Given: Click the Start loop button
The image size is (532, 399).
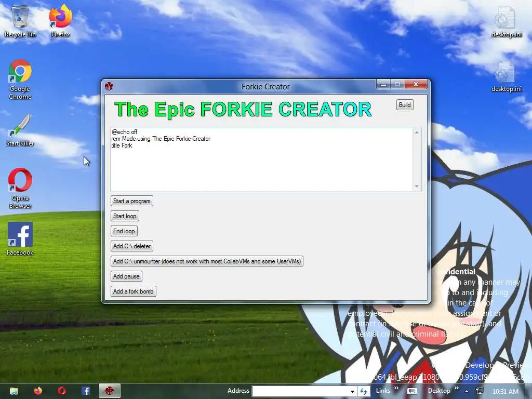Looking at the screenshot, I should click(125, 216).
